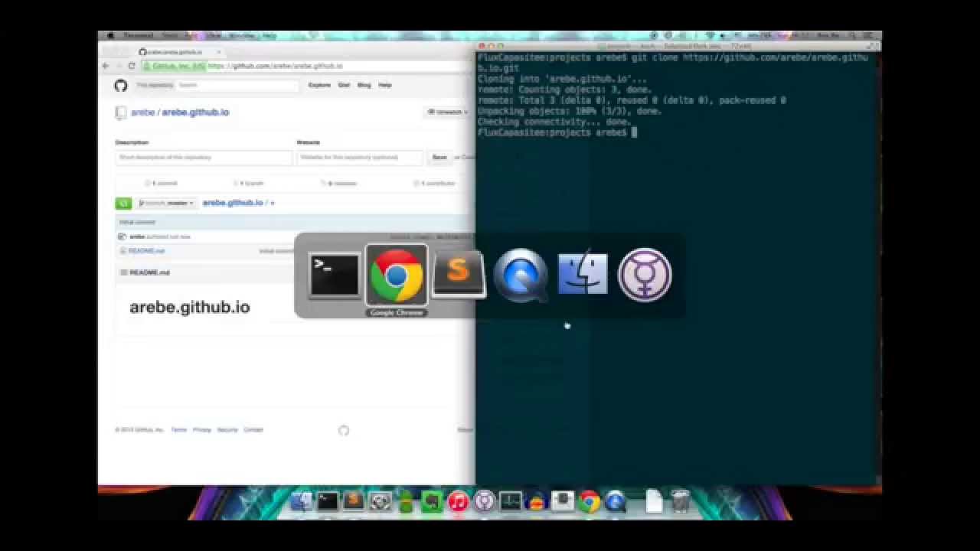980x551 pixels.
Task: Open Finder from the Dock
Action: click(302, 501)
